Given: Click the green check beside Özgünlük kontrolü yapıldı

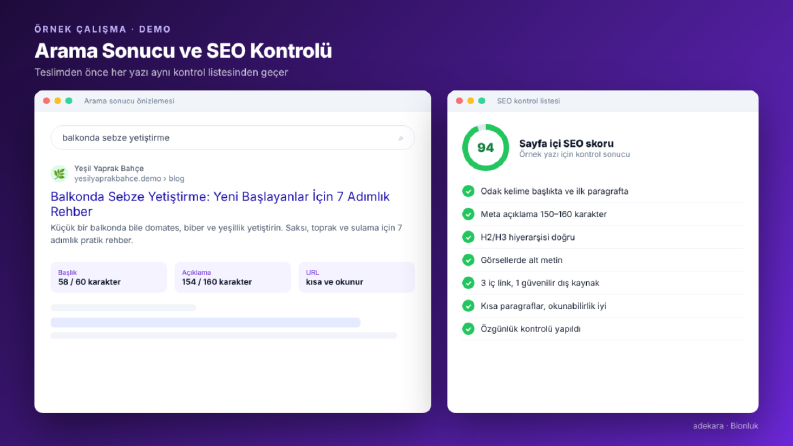Looking at the screenshot, I should click(468, 329).
